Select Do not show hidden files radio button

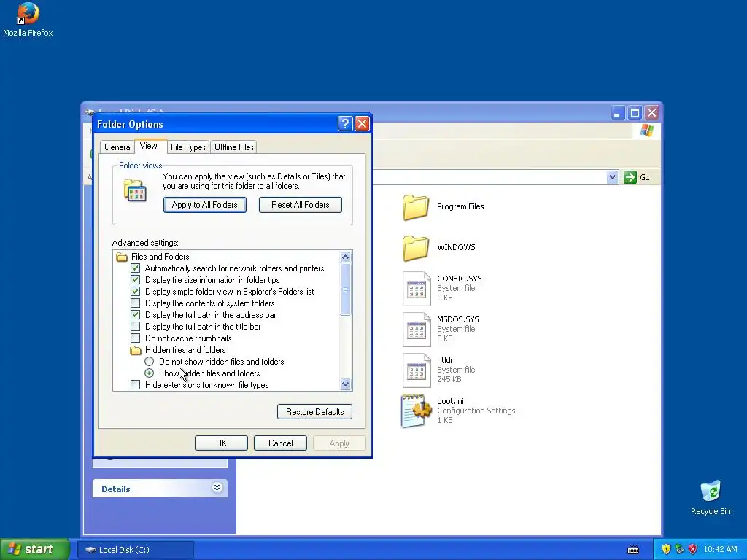149,362
